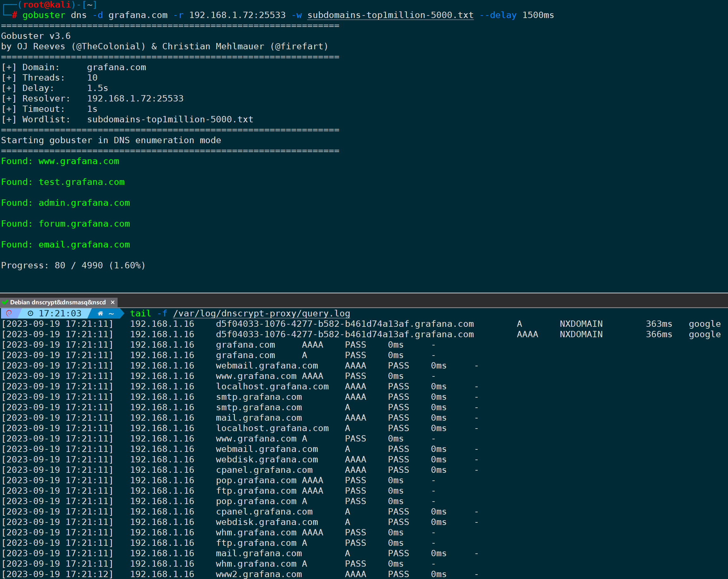Click 'cpanel.grafana.com' in the AAAA log row

pos(264,470)
